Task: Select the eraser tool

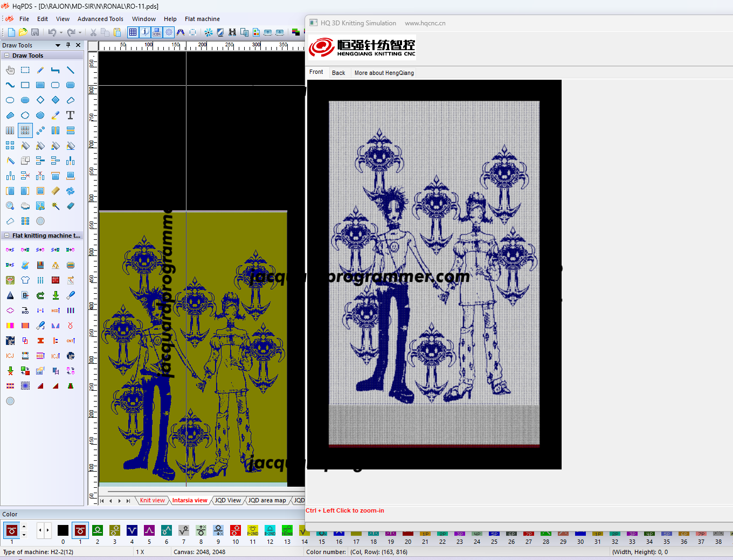Action: click(x=71, y=206)
